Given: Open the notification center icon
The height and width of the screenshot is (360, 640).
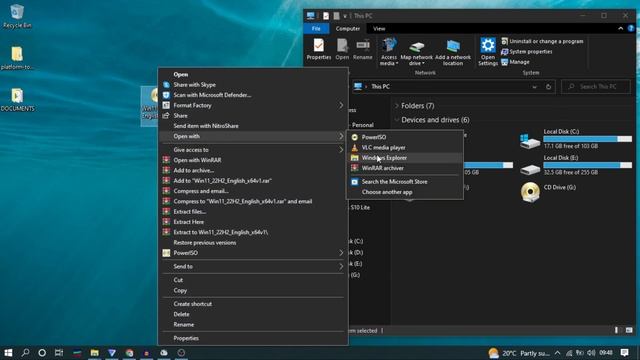Looking at the screenshot, I should click(624, 353).
